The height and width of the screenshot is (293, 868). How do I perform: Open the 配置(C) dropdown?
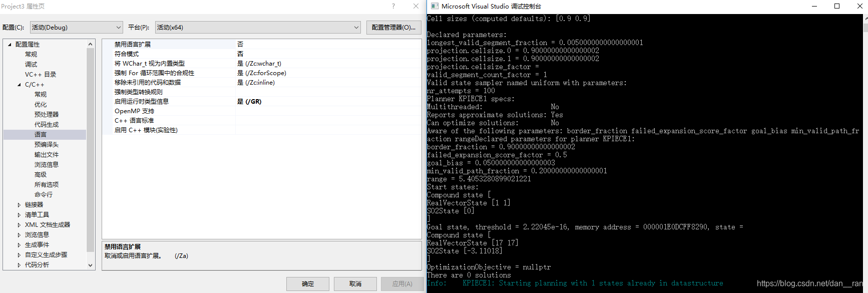(x=76, y=28)
